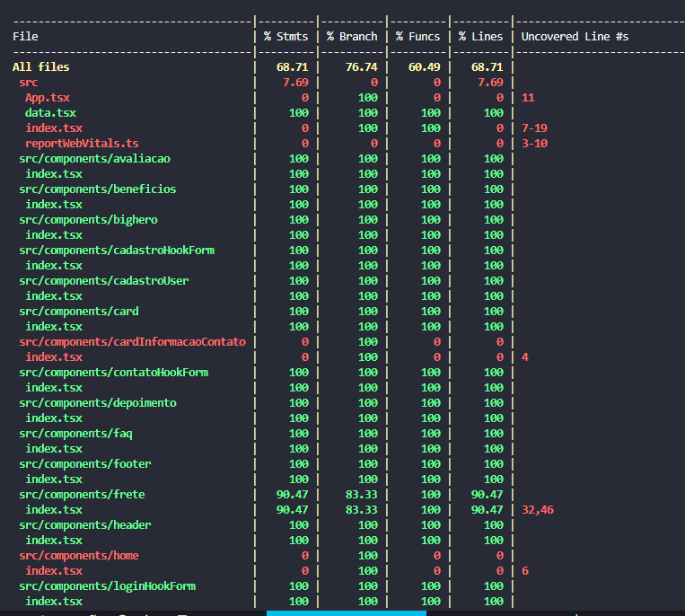Image resolution: width=685 pixels, height=616 pixels.
Task: Click the 68.71 stmts value for All files
Action: click(293, 67)
